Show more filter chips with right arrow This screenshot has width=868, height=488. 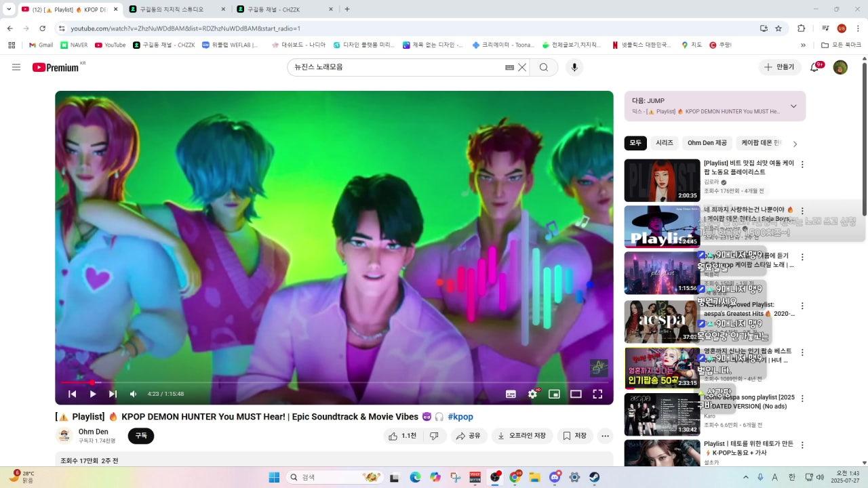click(795, 144)
